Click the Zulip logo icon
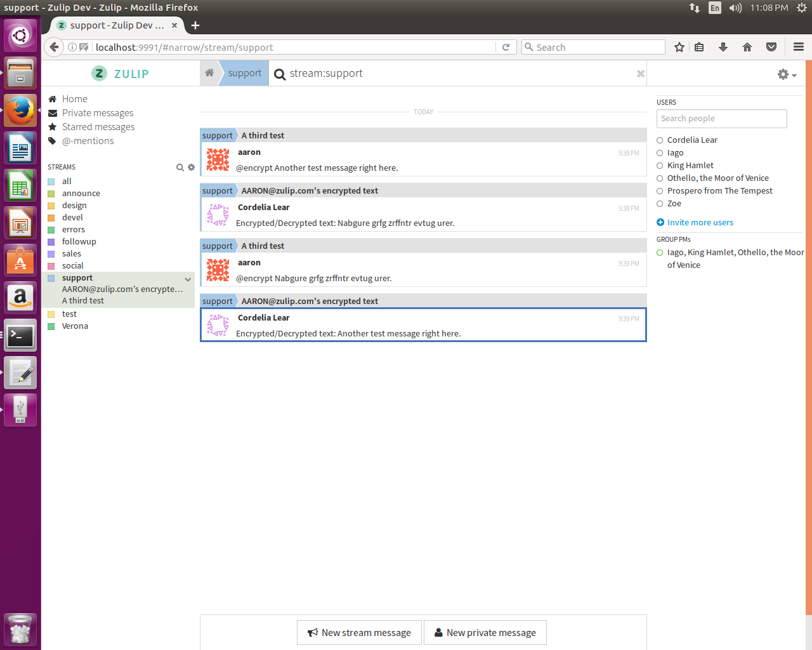812x650 pixels. pos(99,74)
